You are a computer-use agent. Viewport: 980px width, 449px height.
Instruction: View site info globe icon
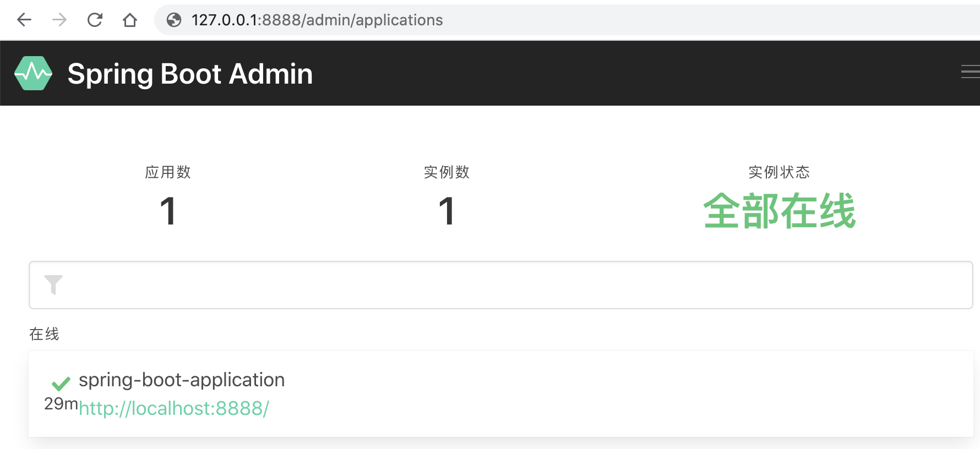coord(174,20)
